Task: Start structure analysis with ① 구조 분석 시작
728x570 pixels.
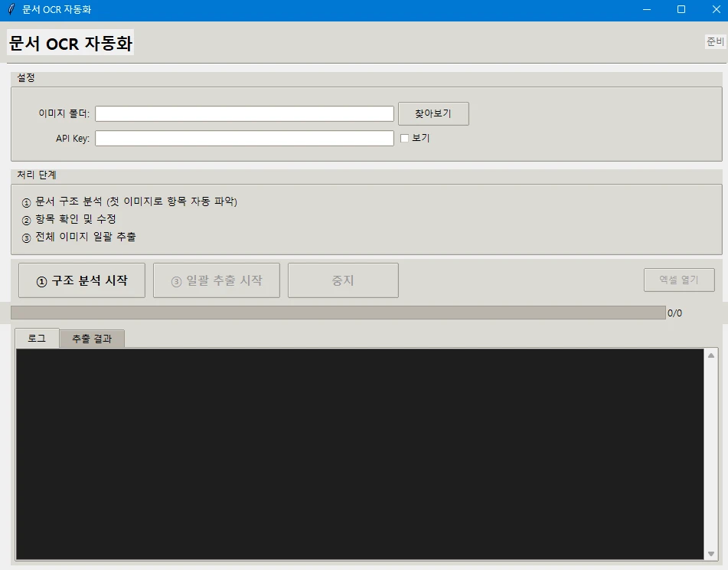Action: point(82,280)
